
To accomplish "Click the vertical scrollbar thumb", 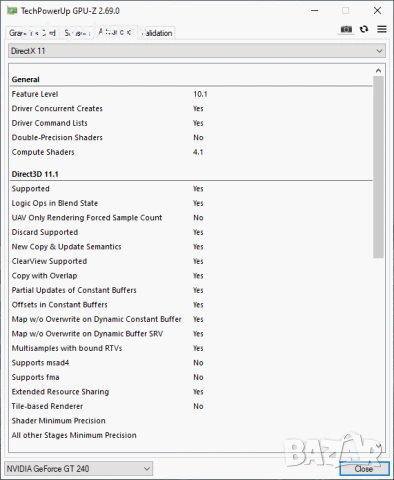I will (x=378, y=167).
